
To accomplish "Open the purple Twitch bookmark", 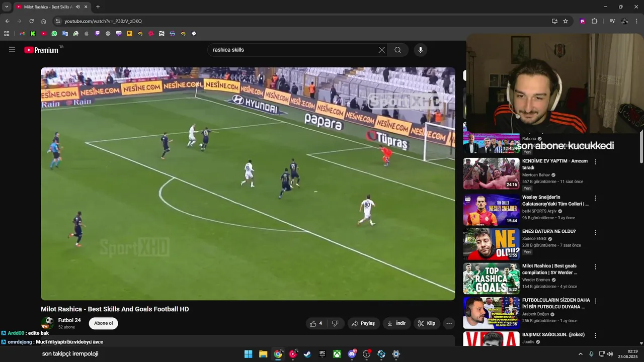I will [97, 34].
